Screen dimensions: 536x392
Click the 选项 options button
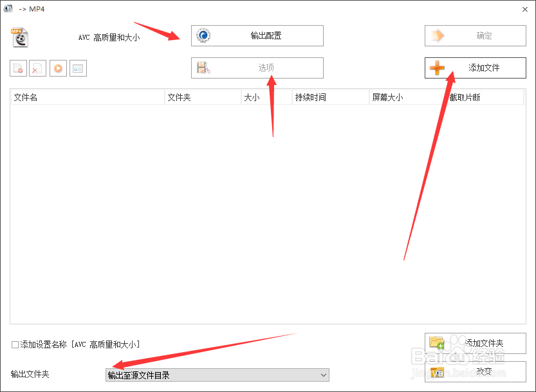pyautogui.click(x=257, y=68)
